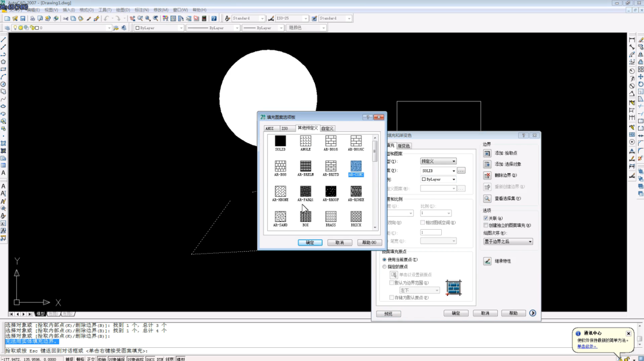
Task: Pick the SOLID fill pattern swatch
Action: pos(280,141)
